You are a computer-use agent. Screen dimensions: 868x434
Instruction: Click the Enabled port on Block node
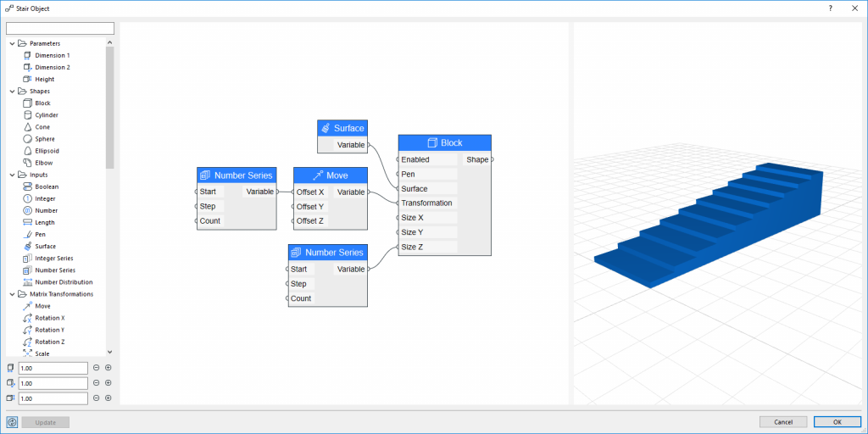point(399,159)
